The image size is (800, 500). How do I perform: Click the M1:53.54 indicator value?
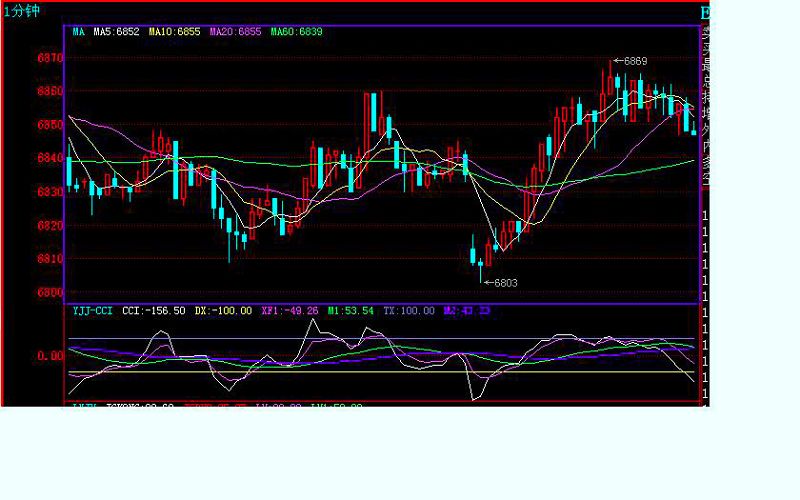pyautogui.click(x=351, y=311)
